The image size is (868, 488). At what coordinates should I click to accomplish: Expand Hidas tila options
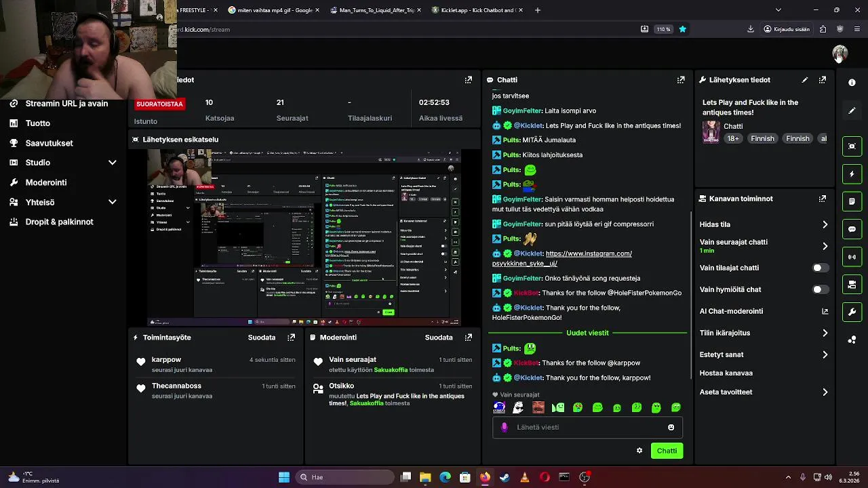[x=825, y=224]
